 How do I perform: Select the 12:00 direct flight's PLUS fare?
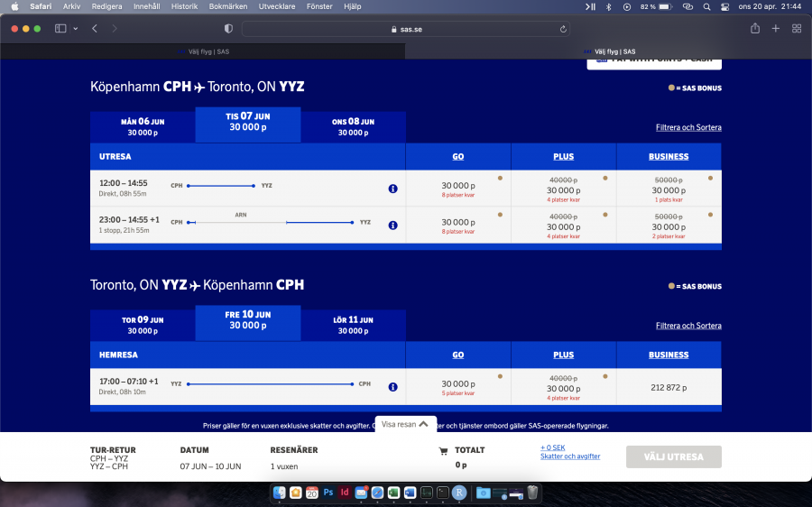(x=563, y=189)
